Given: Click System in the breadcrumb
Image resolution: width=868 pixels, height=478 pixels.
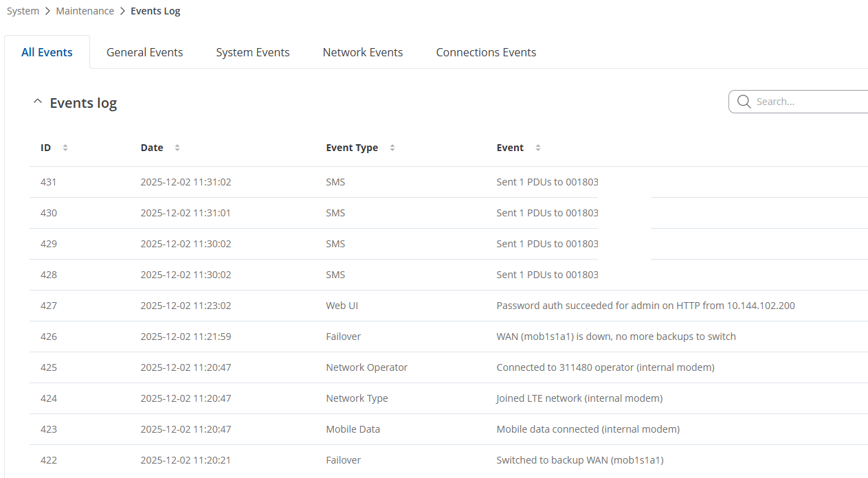Looking at the screenshot, I should click(23, 11).
